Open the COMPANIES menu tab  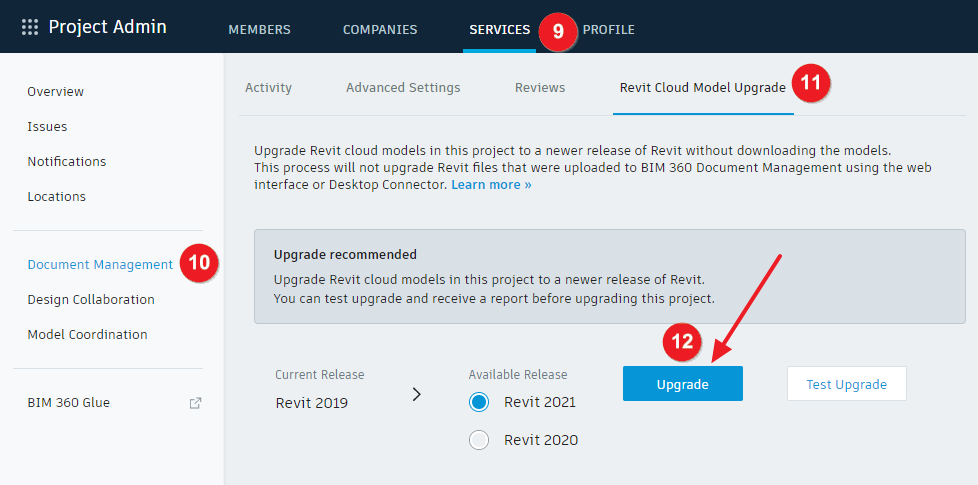pos(380,30)
